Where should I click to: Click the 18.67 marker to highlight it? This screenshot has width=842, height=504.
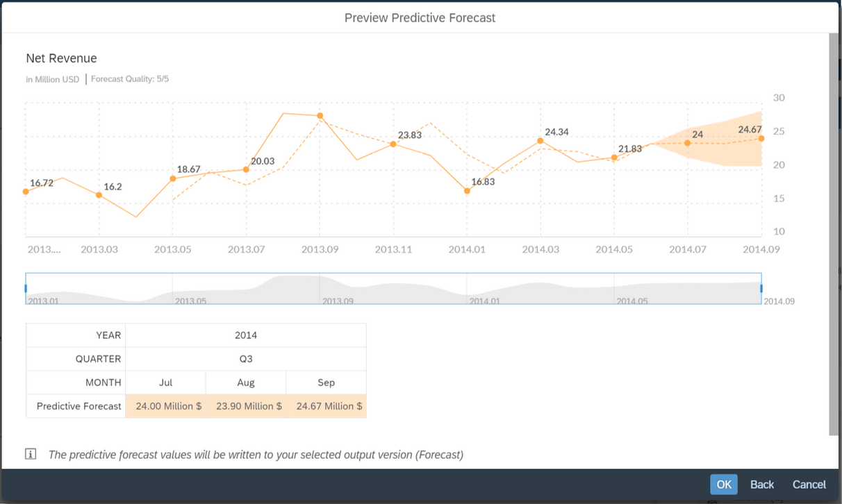(172, 179)
